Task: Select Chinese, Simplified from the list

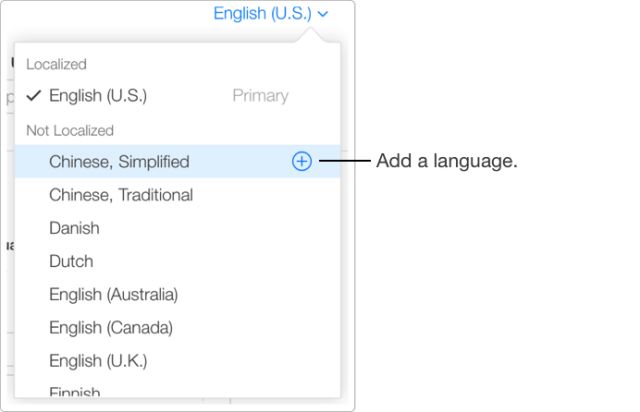Action: (119, 162)
